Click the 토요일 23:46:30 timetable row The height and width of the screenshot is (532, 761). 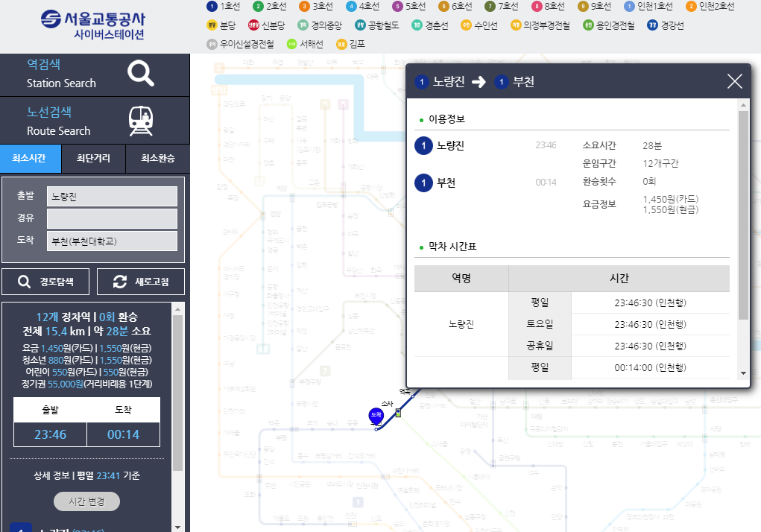pyautogui.click(x=619, y=324)
